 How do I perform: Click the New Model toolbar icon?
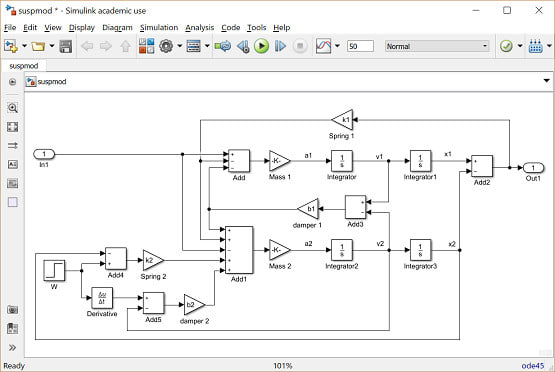click(x=11, y=46)
